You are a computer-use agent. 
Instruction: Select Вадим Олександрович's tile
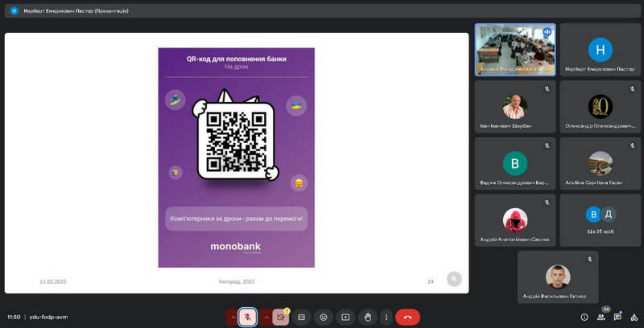coord(515,163)
